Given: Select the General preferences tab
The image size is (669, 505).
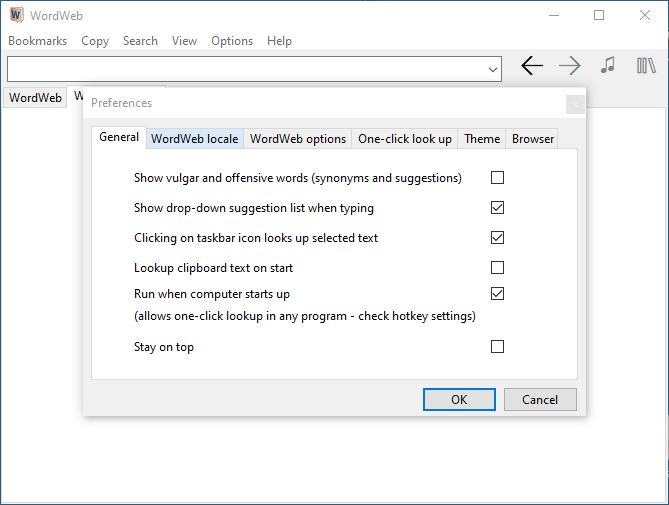Looking at the screenshot, I should point(119,137).
